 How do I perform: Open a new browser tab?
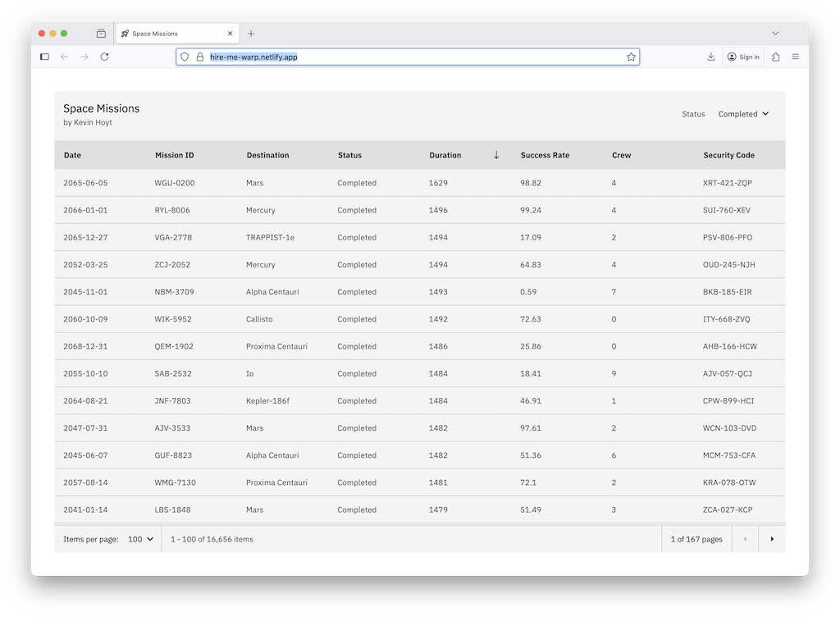point(251,34)
